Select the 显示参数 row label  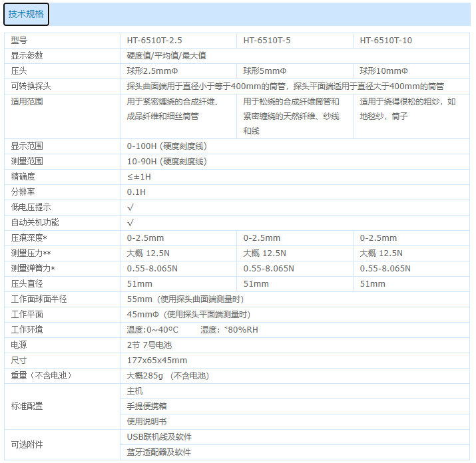coord(27,55)
